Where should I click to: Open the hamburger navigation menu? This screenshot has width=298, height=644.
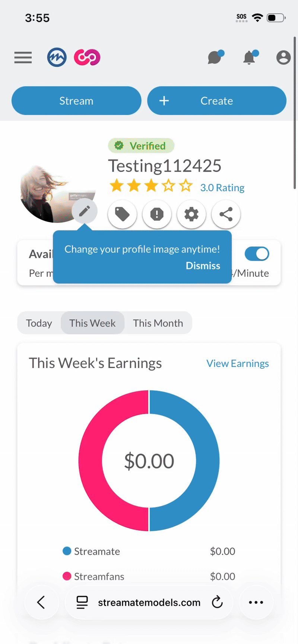coord(23,58)
